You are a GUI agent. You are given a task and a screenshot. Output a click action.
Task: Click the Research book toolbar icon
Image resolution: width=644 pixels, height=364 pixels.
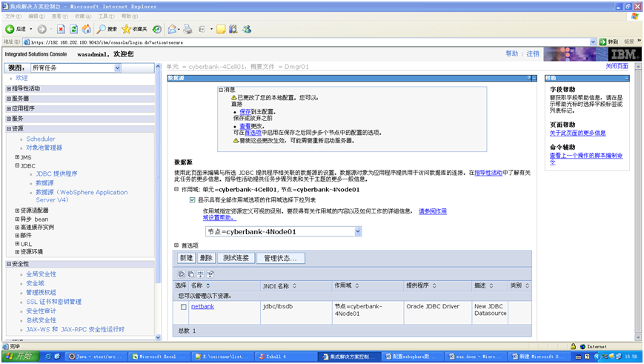[233, 29]
